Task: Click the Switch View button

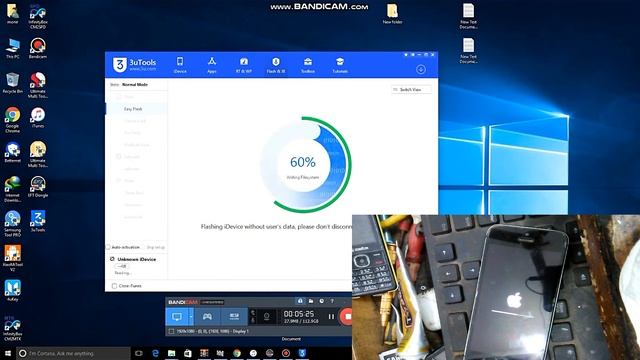Action: pos(411,89)
